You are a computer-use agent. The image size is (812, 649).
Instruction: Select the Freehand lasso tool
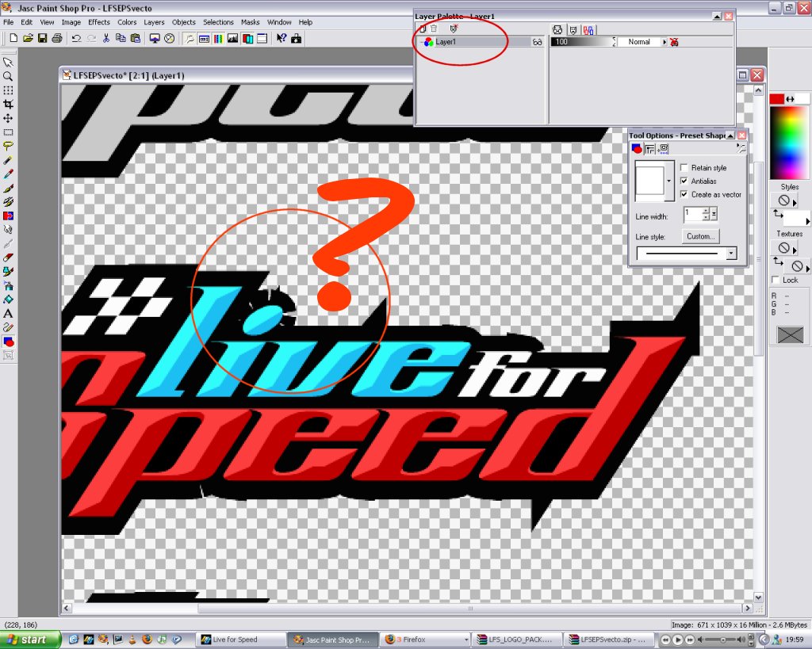(8, 147)
